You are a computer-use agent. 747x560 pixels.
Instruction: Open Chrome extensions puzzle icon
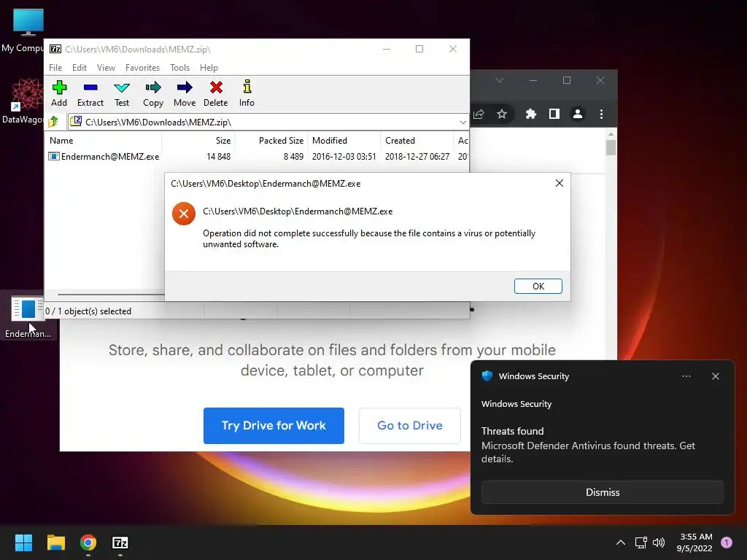[531, 114]
